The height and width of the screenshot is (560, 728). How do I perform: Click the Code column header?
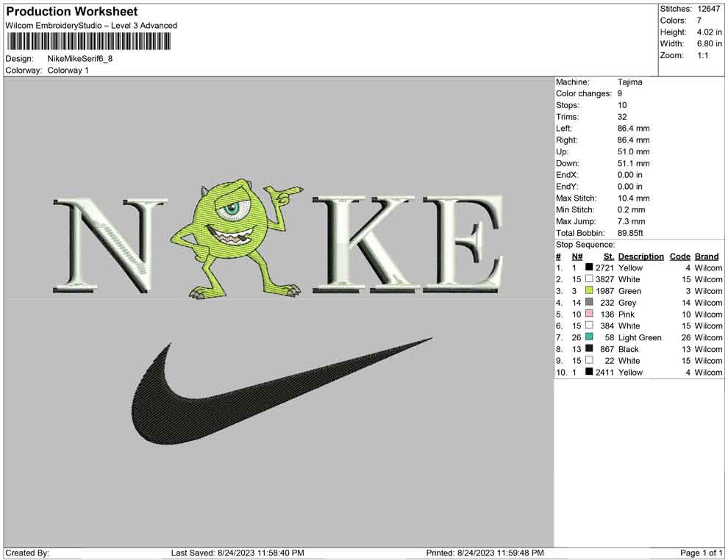pos(679,256)
